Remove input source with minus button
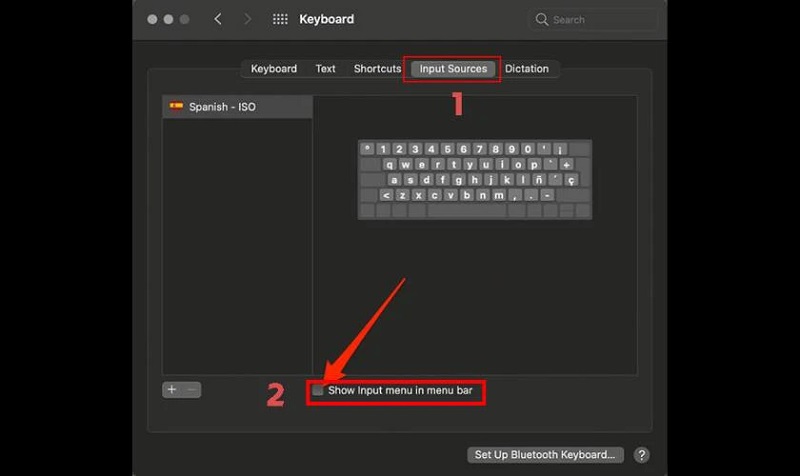 (x=192, y=390)
